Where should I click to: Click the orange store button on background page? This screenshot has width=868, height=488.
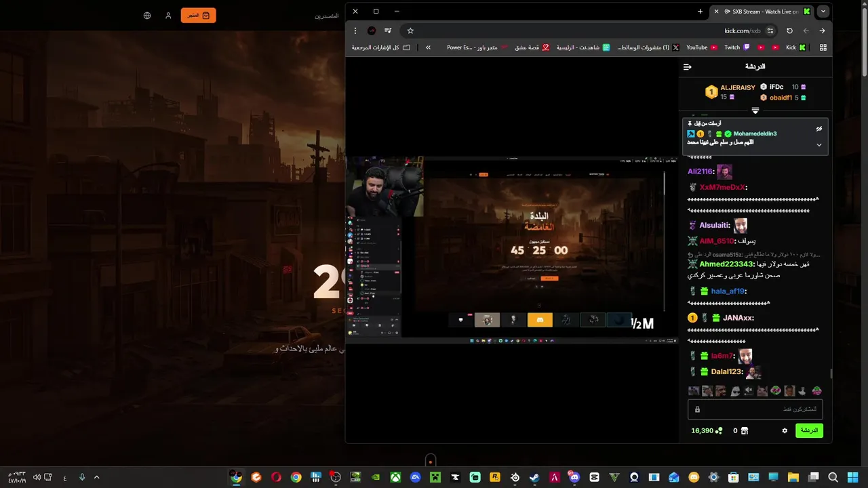198,15
